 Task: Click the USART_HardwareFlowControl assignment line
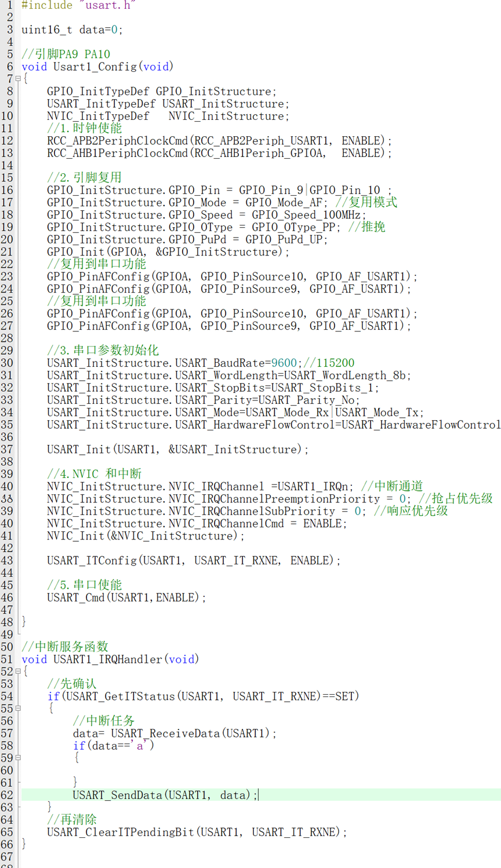(274, 425)
